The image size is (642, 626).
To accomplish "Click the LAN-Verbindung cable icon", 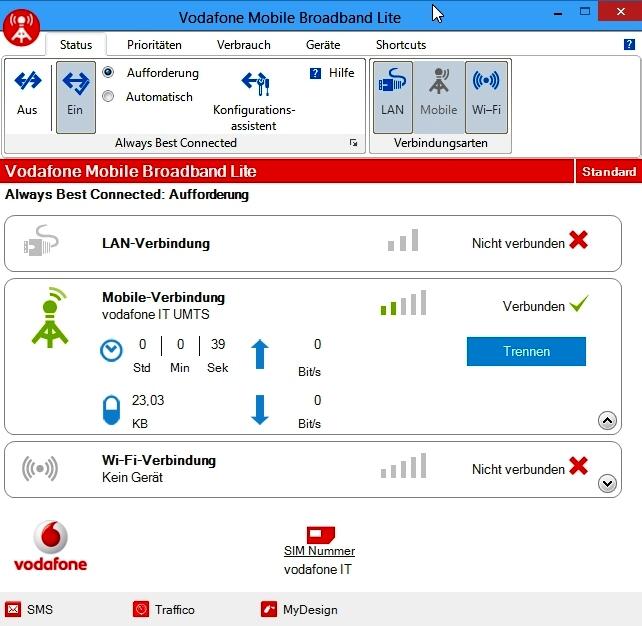I will click(41, 240).
